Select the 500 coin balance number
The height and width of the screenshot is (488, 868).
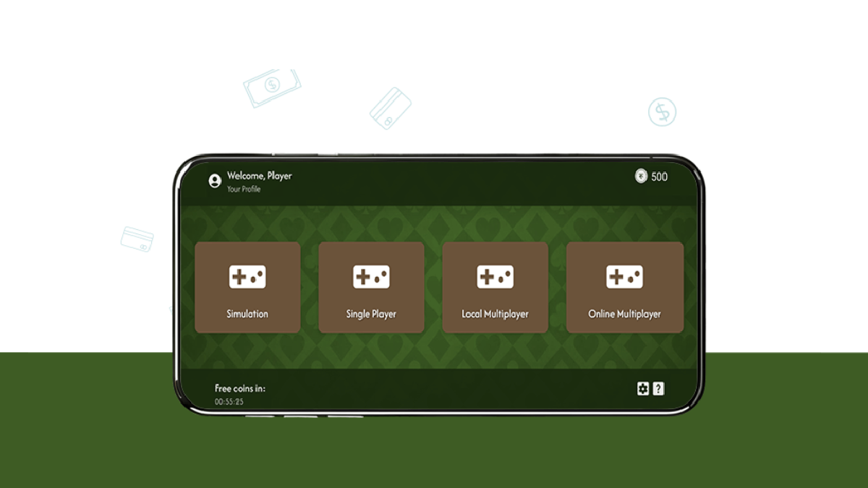coord(659,177)
